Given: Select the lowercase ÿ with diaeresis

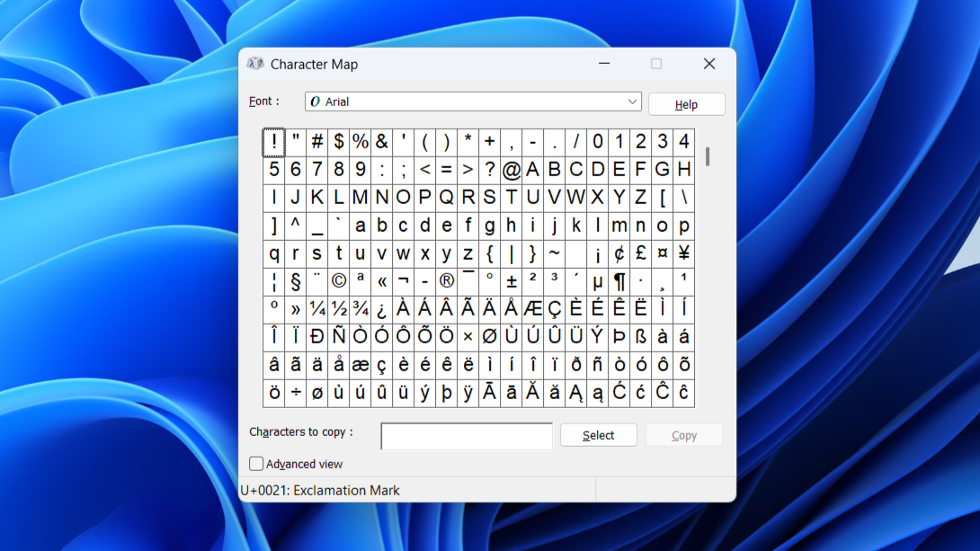Looking at the screenshot, I should [x=468, y=392].
